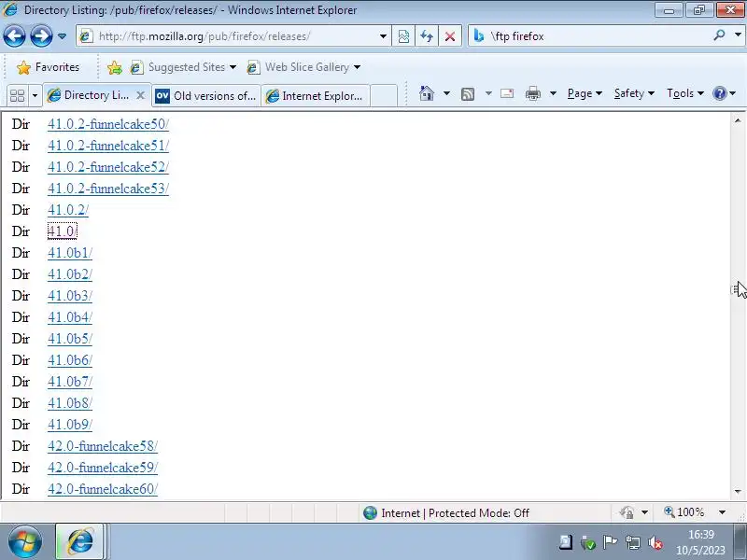Click the Print icon

tap(532, 93)
